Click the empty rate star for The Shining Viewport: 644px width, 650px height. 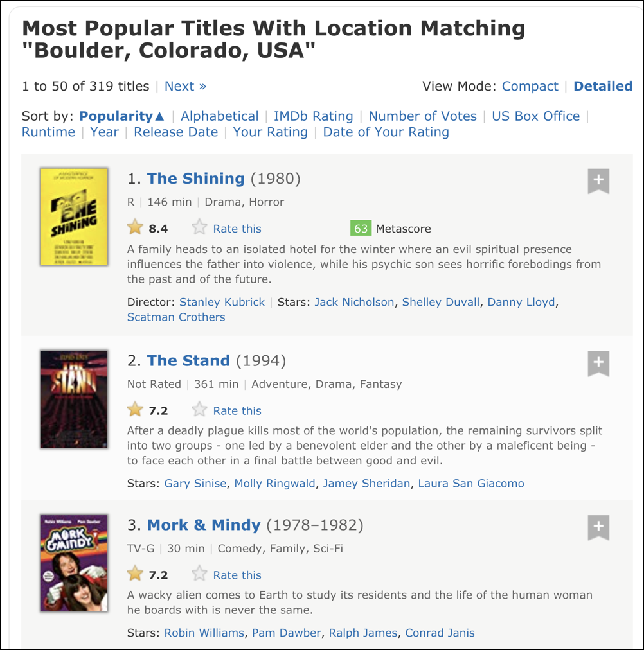(x=199, y=227)
